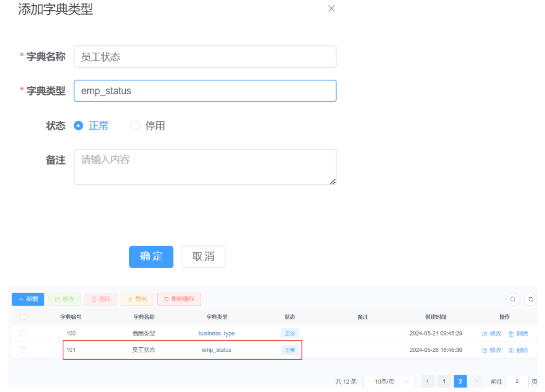Click the 2024-05-21 09:45:29 cell

[436, 334]
